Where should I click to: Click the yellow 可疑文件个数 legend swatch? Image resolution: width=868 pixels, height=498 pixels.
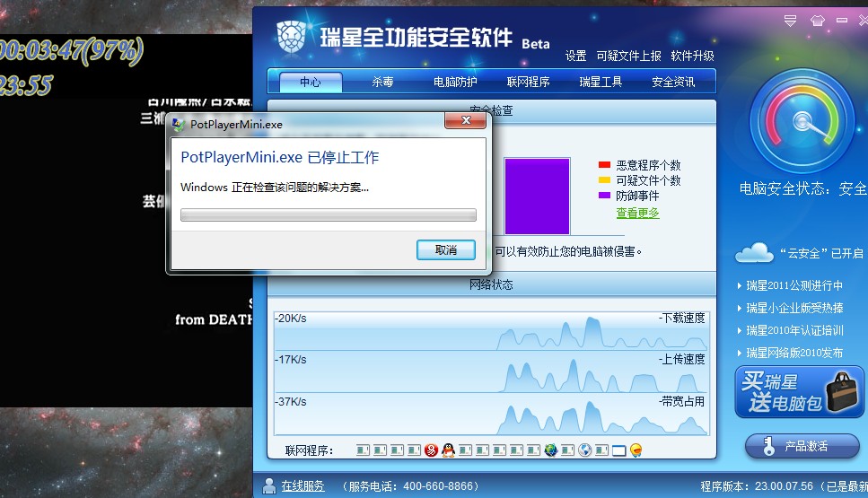coord(604,179)
